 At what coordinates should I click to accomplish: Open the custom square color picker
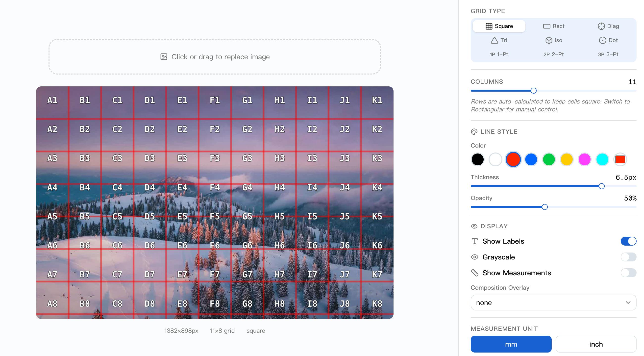click(620, 159)
